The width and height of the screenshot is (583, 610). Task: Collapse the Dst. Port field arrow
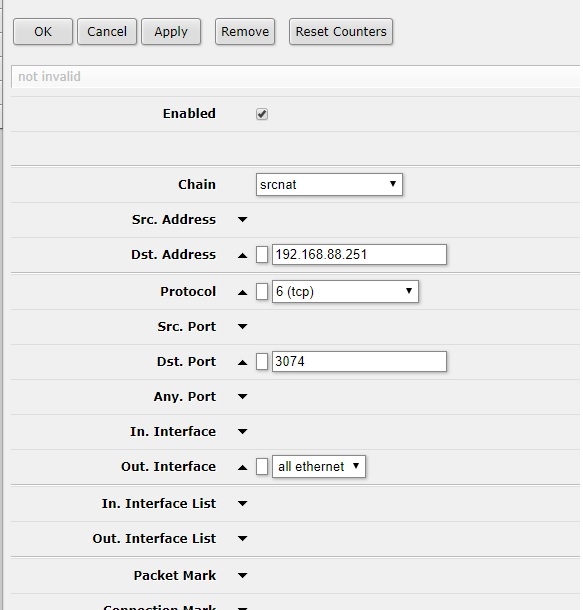(242, 362)
